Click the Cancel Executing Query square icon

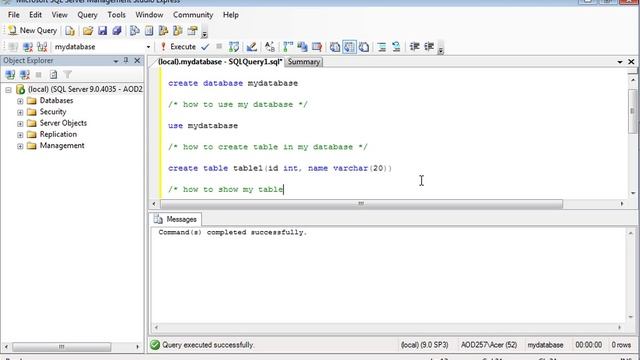click(x=219, y=47)
